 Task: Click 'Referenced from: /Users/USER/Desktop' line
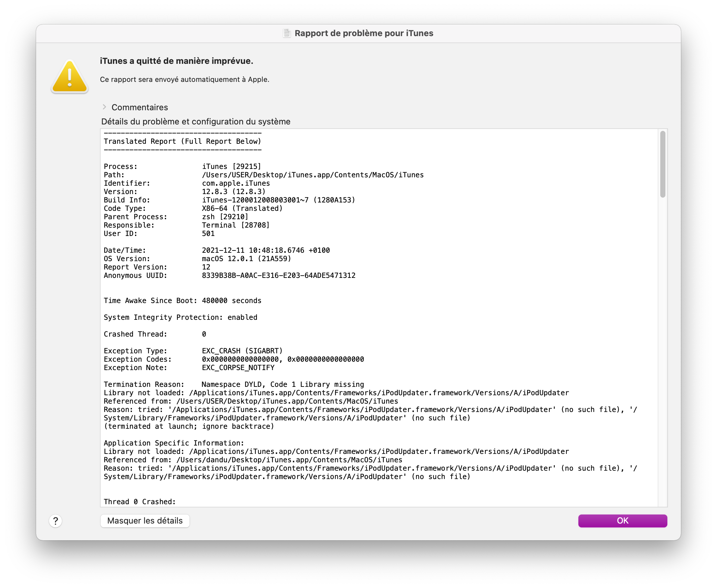click(251, 401)
